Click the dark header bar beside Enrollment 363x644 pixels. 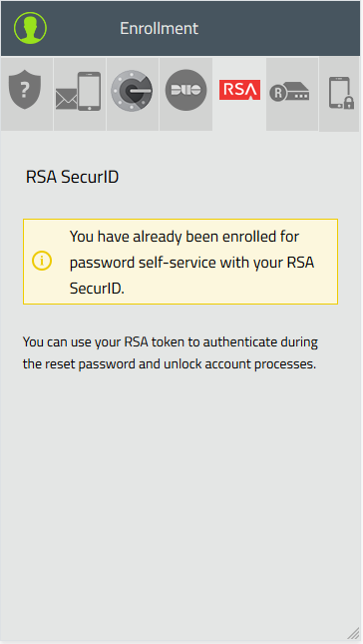click(279, 28)
